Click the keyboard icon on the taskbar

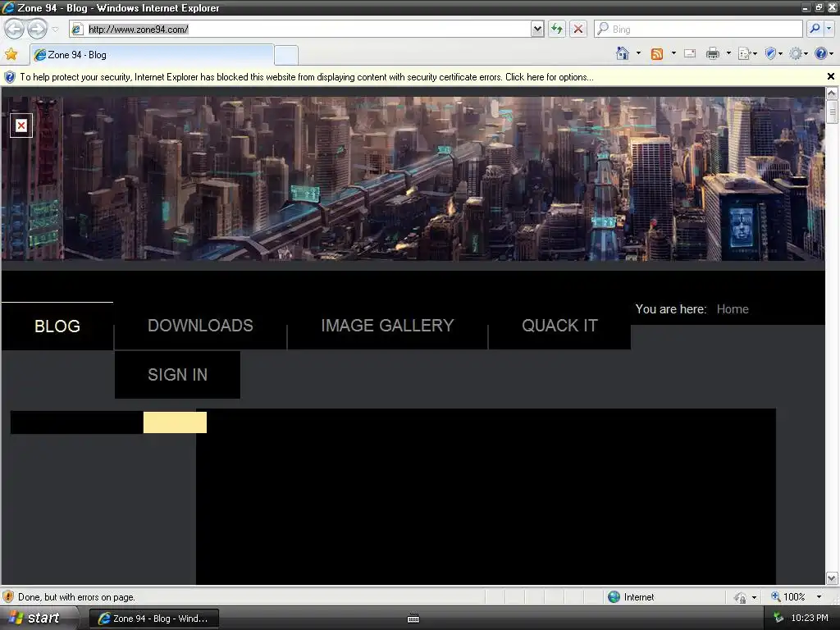point(413,619)
